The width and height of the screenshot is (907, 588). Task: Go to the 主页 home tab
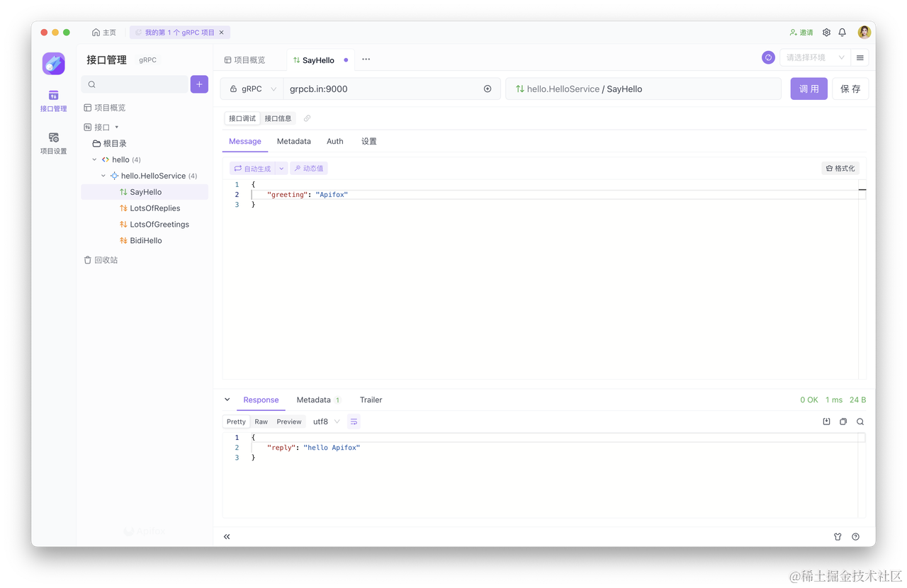[x=104, y=33]
